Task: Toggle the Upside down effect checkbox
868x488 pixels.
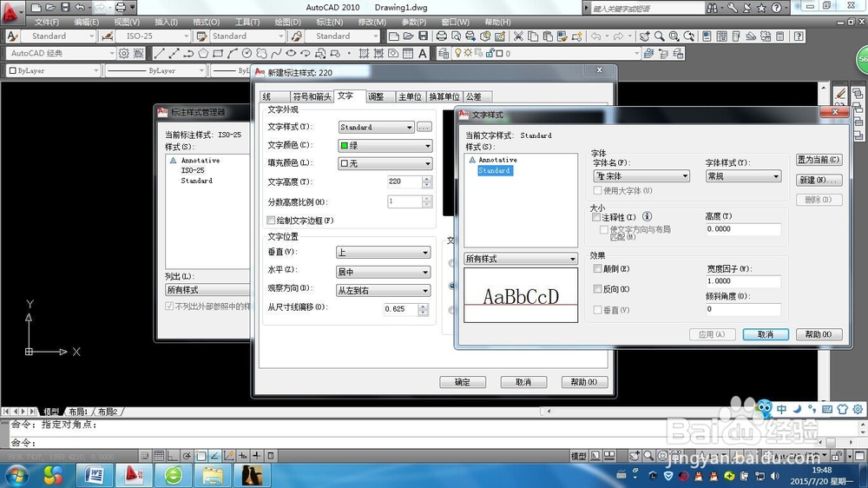Action: point(597,268)
